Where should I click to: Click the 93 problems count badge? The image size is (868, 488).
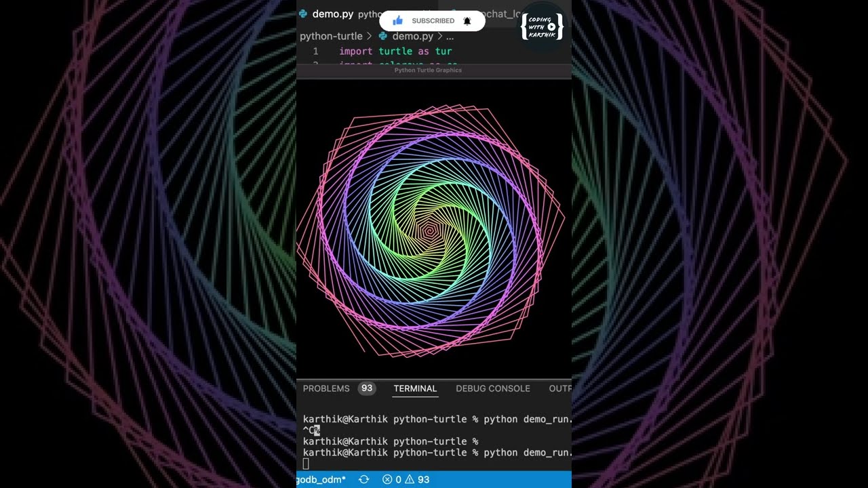(367, 388)
